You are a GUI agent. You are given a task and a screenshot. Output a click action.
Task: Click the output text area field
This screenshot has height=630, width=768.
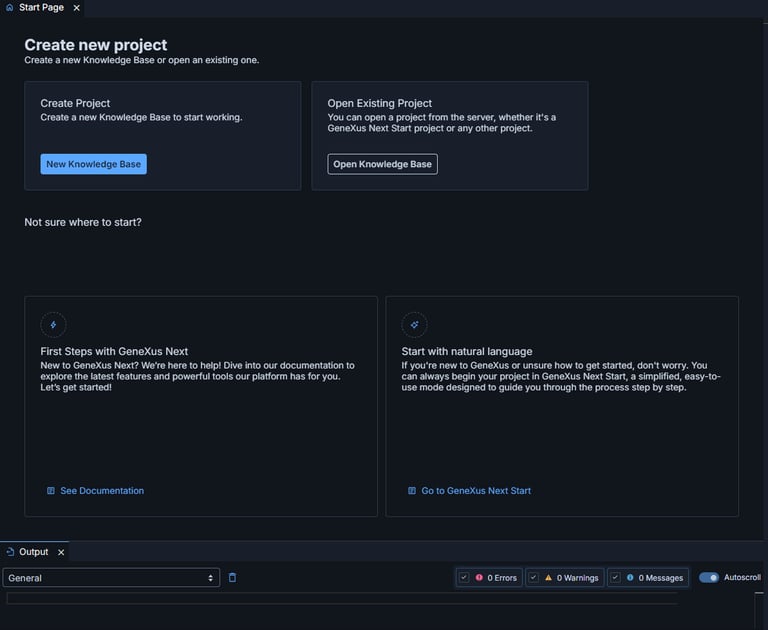click(x=342, y=598)
